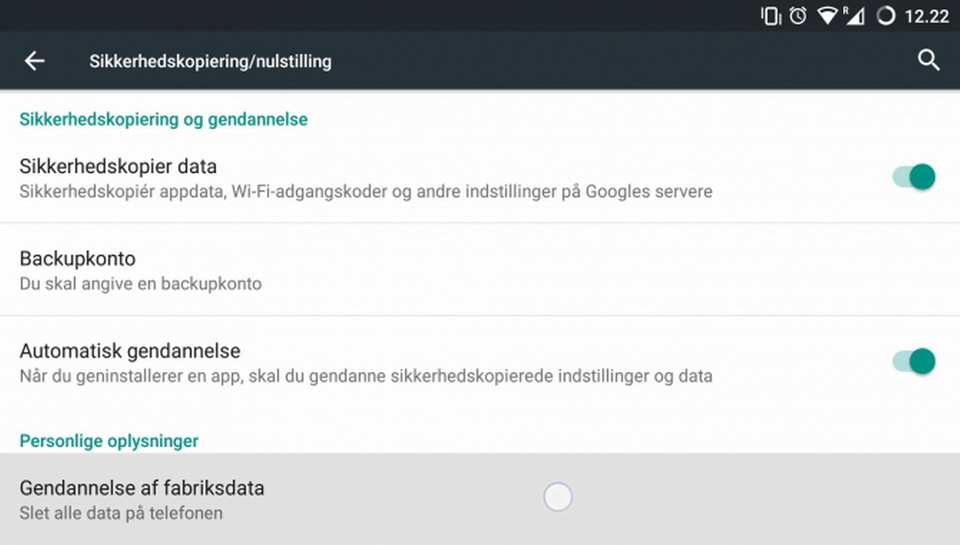The height and width of the screenshot is (545, 960).
Task: Tap the 'Slet alle data på telefonen' description
Action: click(x=121, y=513)
